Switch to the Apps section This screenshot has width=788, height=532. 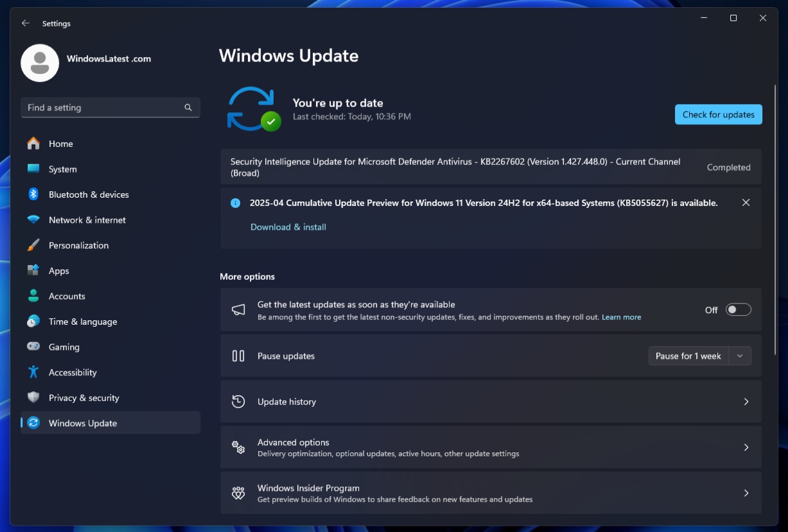click(58, 271)
